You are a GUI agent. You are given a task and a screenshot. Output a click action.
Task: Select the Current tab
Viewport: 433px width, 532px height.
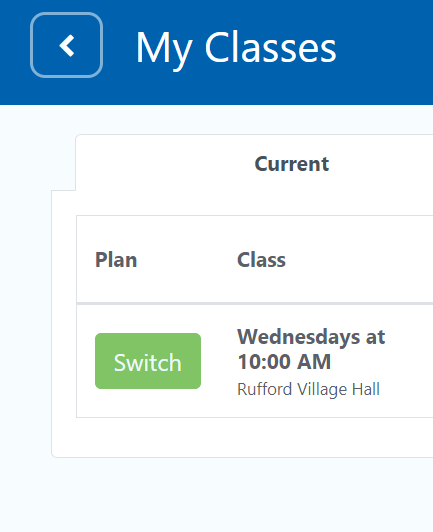[x=291, y=164]
